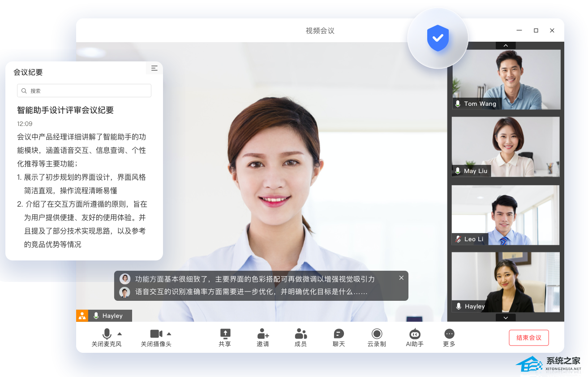Click May Liu's microphone icon
The image size is (588, 377).
458,171
